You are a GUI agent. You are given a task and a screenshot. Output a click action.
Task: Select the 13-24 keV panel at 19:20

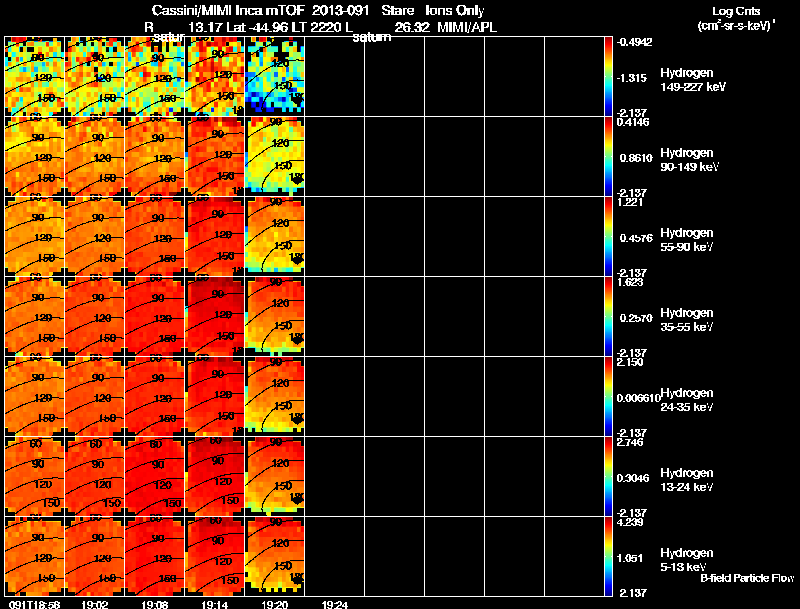275,476
